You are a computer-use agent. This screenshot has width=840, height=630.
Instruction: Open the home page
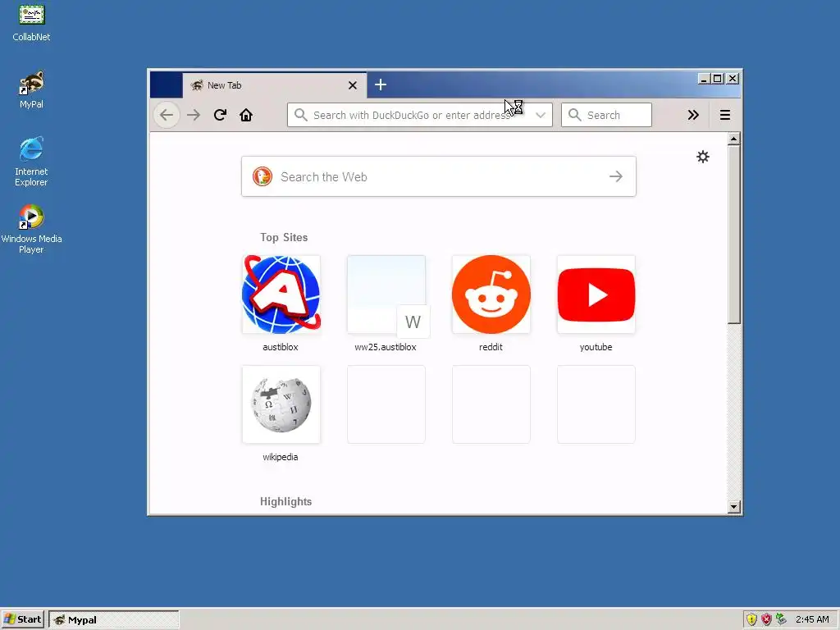pos(246,115)
